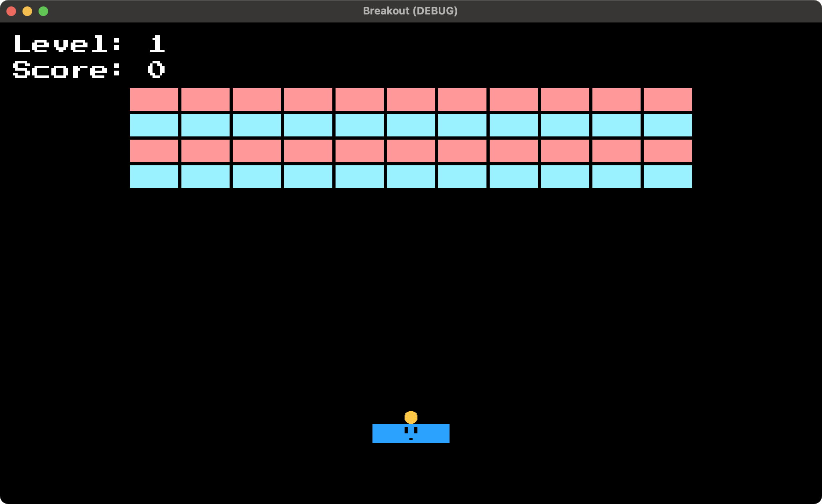Click the seventh pink brick in third row
822x504 pixels.
[462, 151]
